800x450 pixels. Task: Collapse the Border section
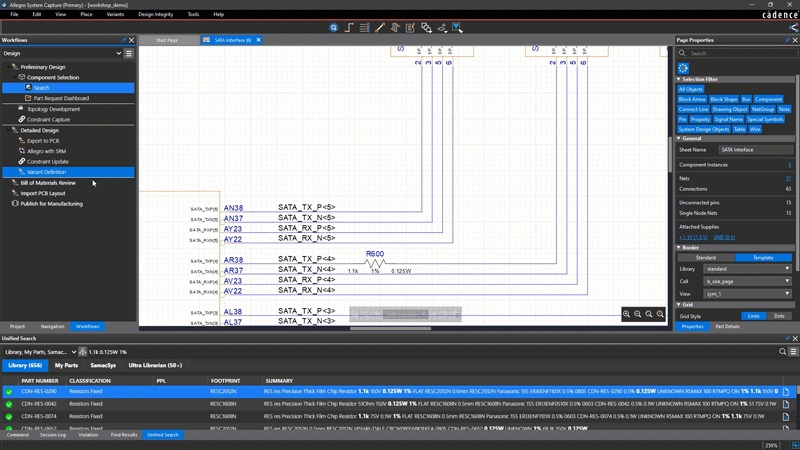[x=679, y=247]
